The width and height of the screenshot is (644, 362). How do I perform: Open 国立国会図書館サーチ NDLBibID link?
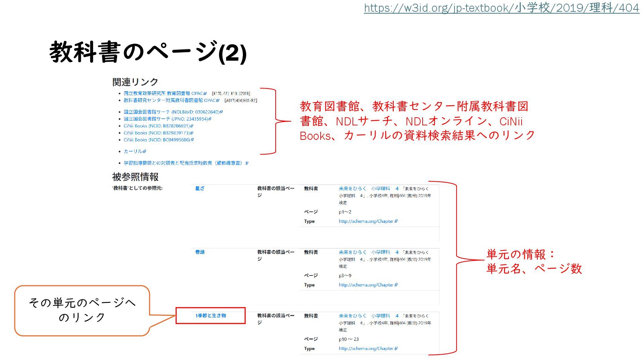pyautogui.click(x=171, y=112)
